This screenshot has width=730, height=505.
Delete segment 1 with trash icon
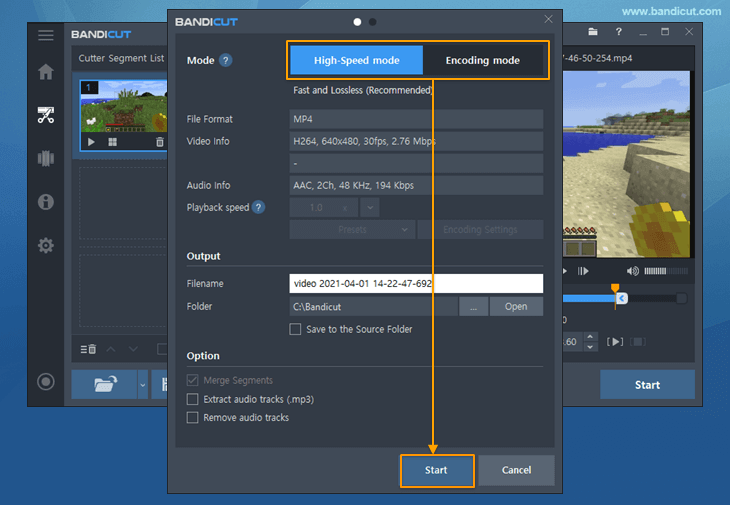tap(160, 142)
